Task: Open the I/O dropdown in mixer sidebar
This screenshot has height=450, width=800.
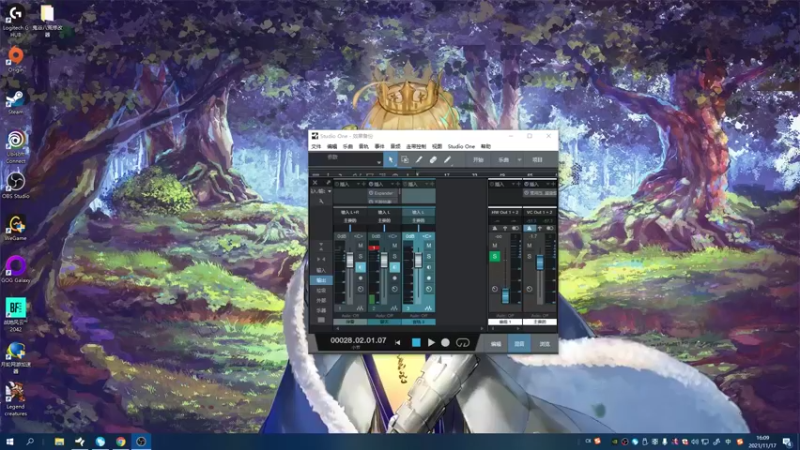Action: coord(321,191)
